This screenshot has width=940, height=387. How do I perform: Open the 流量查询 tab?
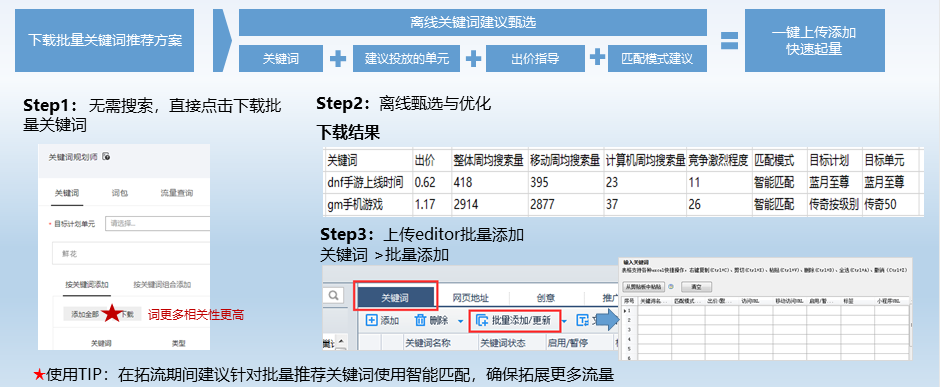tap(176, 193)
